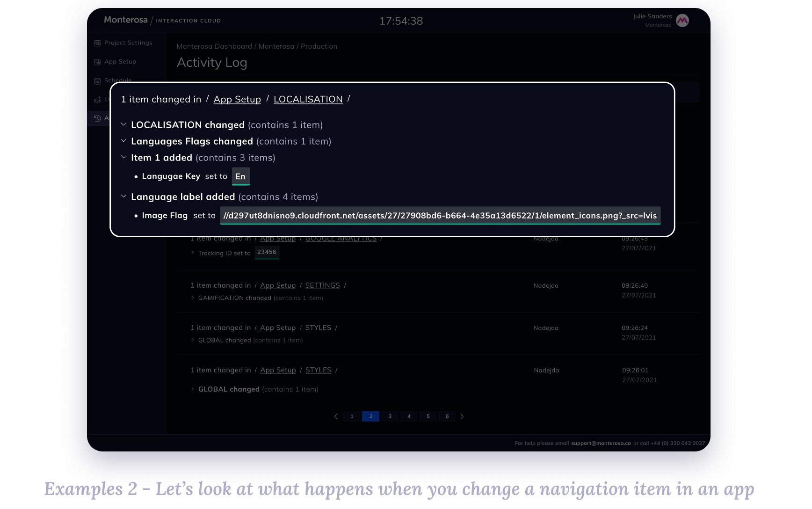Select page 2 in pagination

tap(370, 416)
